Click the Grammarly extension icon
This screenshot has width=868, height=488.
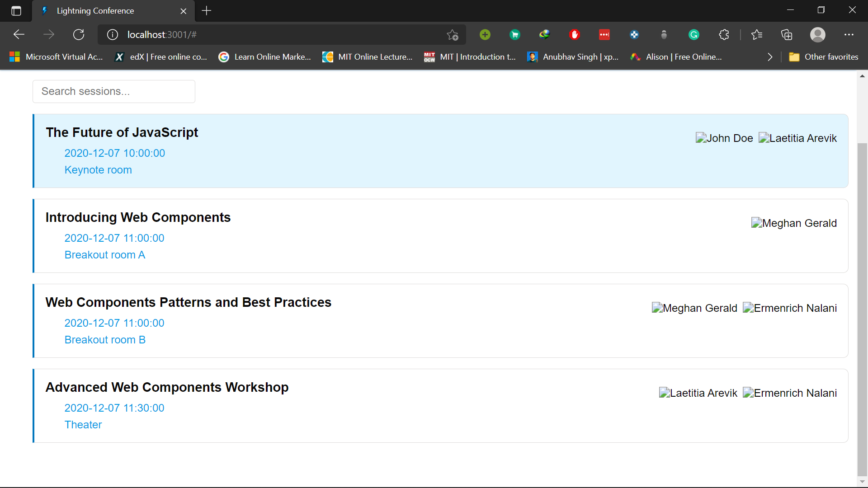coord(694,35)
